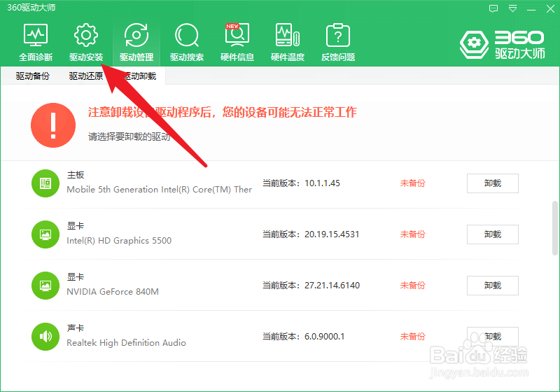The height and width of the screenshot is (392, 560).
Task: Click the Intel HD Graphics 5500 display icon
Action: point(45,234)
